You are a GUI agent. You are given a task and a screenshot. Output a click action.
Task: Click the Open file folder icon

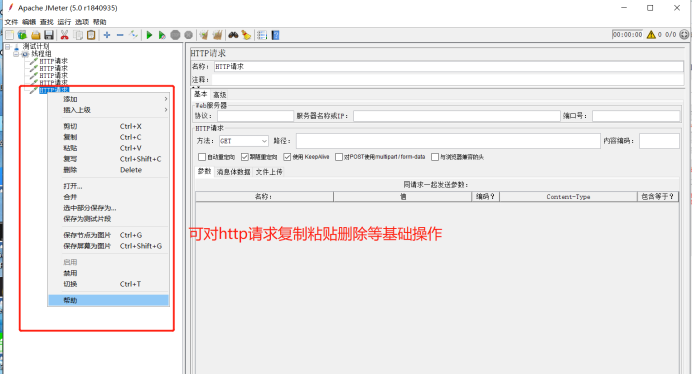click(36, 35)
